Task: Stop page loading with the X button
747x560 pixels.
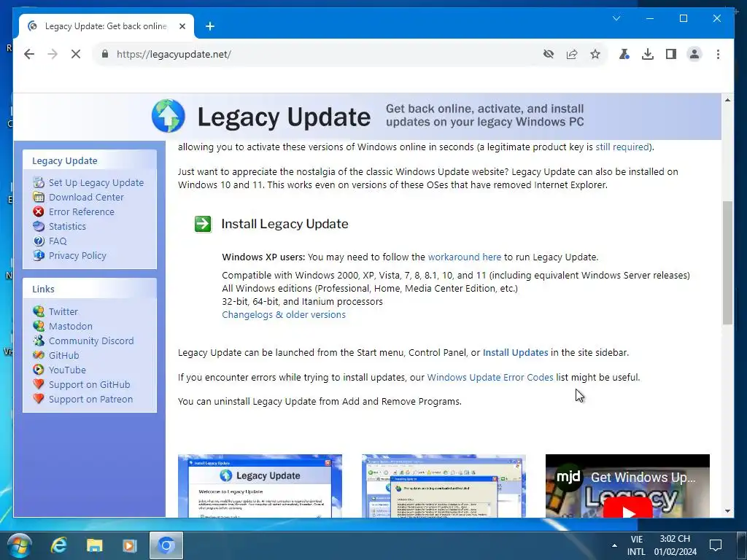Action: click(76, 54)
